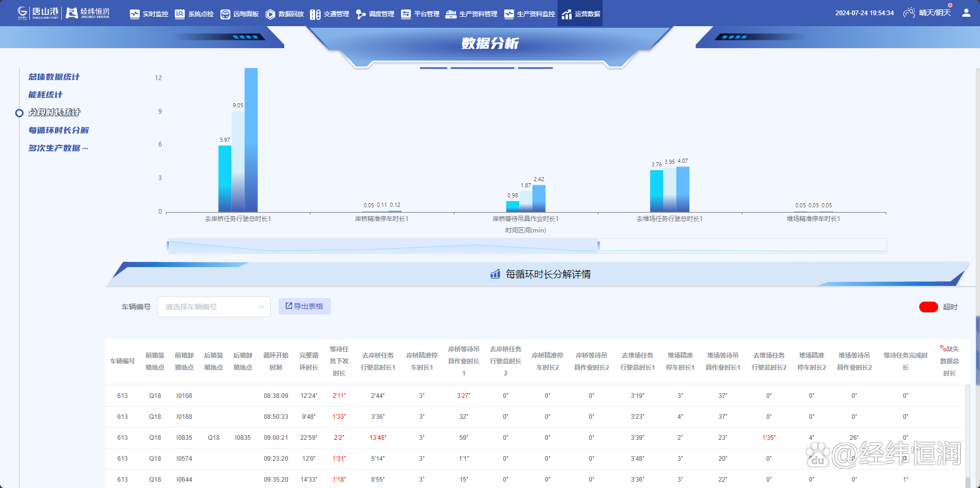Click the 等待任务下发时长 column header
Image resolution: width=980 pixels, height=488 pixels.
[339, 361]
